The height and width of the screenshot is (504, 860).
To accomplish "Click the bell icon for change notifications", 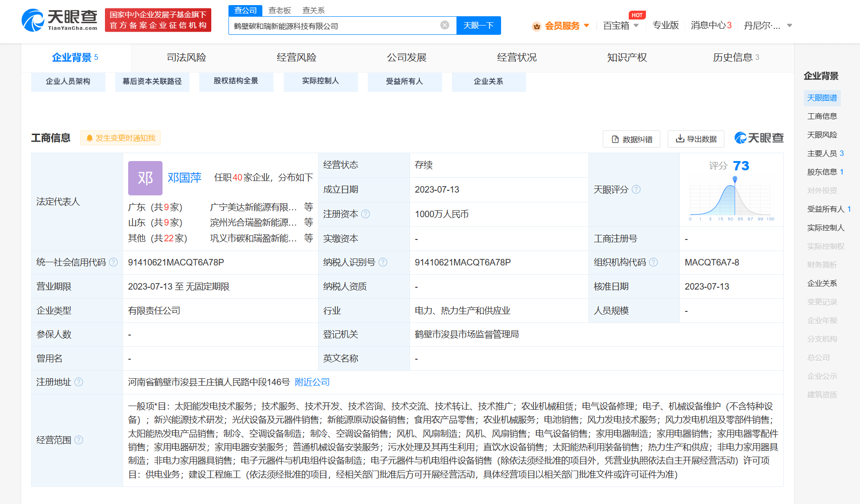I will coord(90,138).
